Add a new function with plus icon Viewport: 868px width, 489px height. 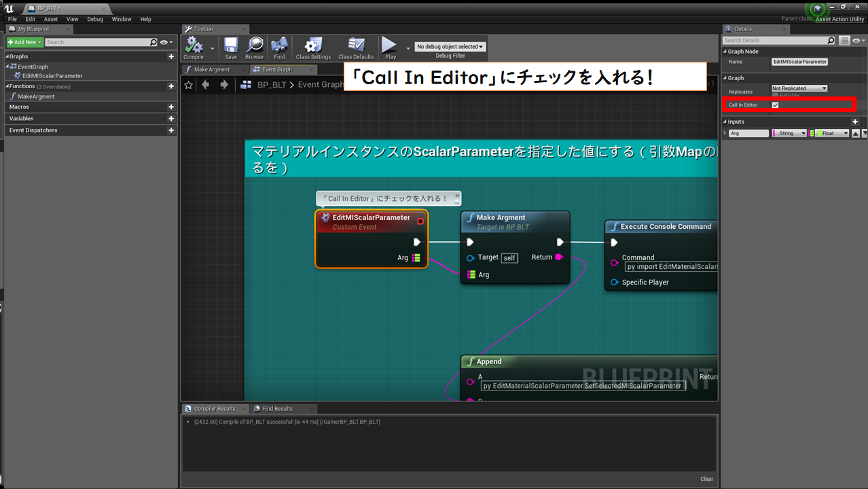(x=171, y=86)
